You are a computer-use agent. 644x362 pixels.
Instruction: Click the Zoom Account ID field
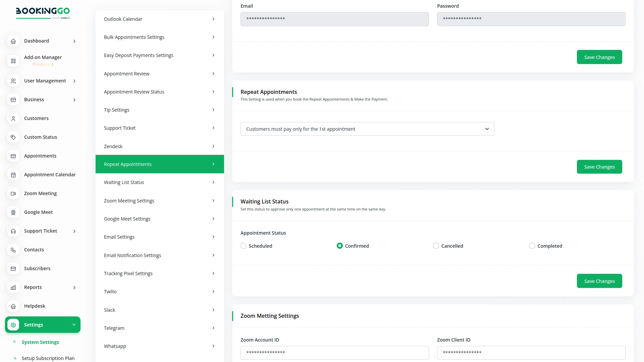pos(334,353)
